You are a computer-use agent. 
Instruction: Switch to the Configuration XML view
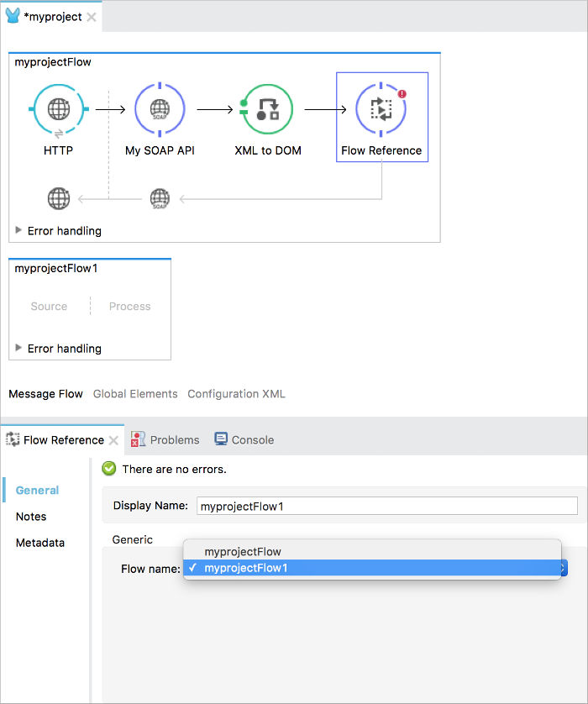pos(236,394)
